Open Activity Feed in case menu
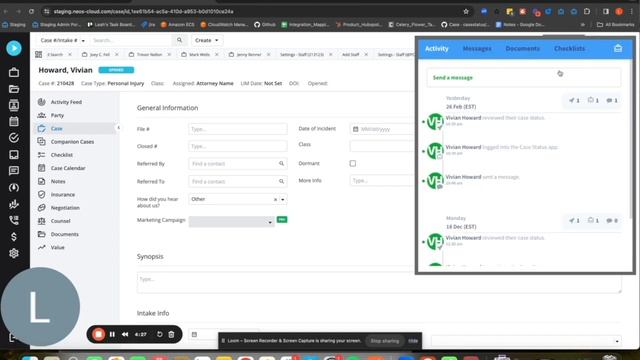 [66, 102]
